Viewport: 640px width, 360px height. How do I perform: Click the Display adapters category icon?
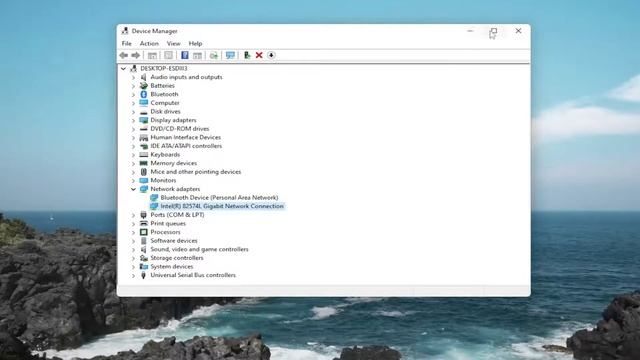[144, 120]
